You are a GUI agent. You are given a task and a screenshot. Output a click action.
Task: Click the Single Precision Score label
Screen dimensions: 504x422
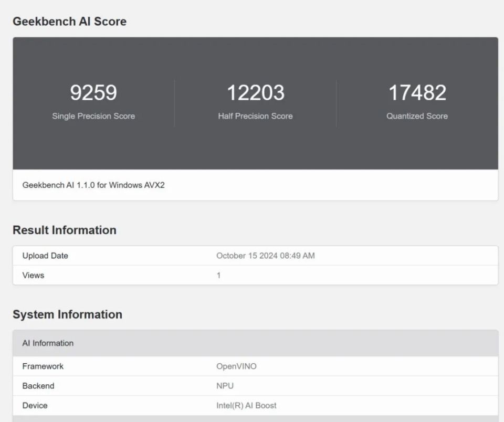coord(93,116)
